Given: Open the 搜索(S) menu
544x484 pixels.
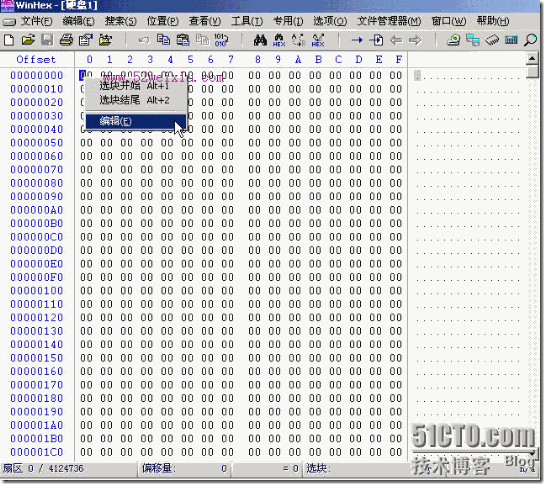Looking at the screenshot, I should [121, 21].
